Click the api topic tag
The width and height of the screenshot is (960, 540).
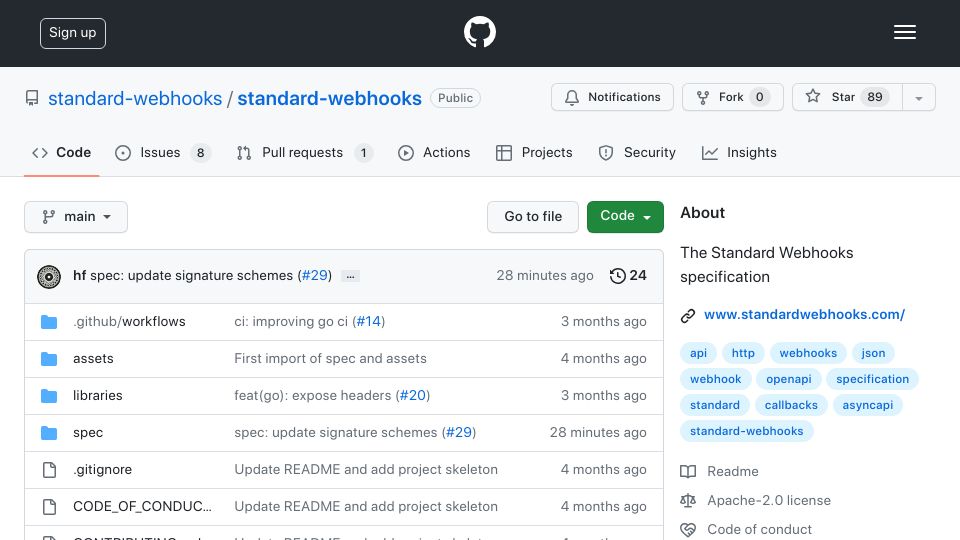click(x=698, y=353)
